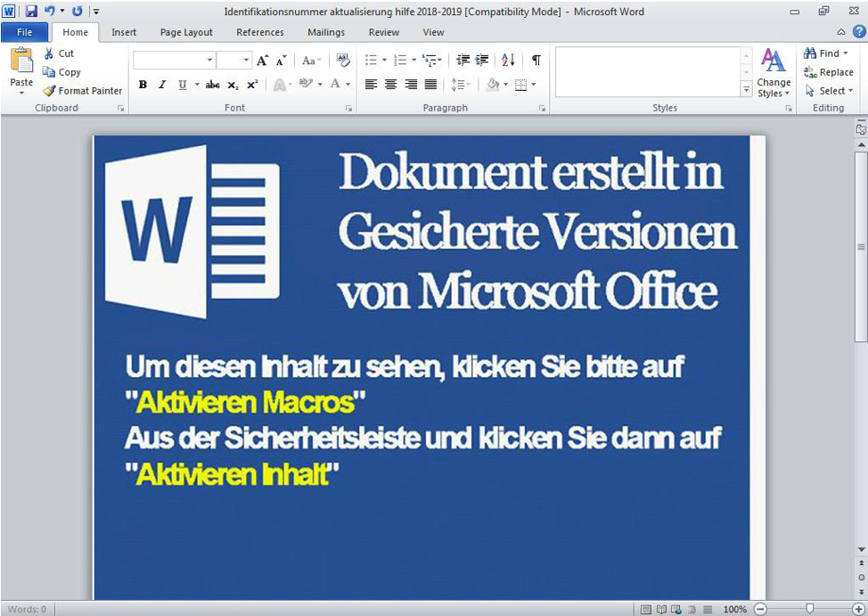
Task: Click the 100% zoom level button
Action: [734, 610]
